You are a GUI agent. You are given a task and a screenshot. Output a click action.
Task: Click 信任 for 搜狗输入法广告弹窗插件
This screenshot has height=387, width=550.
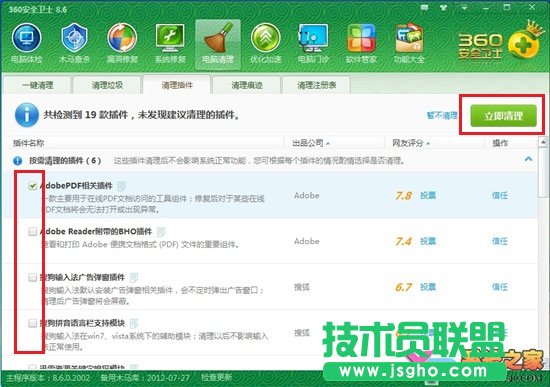pos(499,287)
